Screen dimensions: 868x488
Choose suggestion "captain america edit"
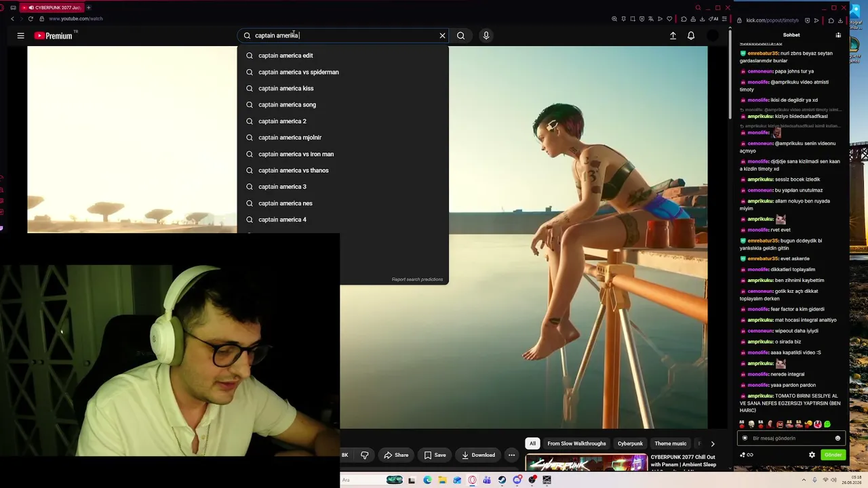pos(342,56)
